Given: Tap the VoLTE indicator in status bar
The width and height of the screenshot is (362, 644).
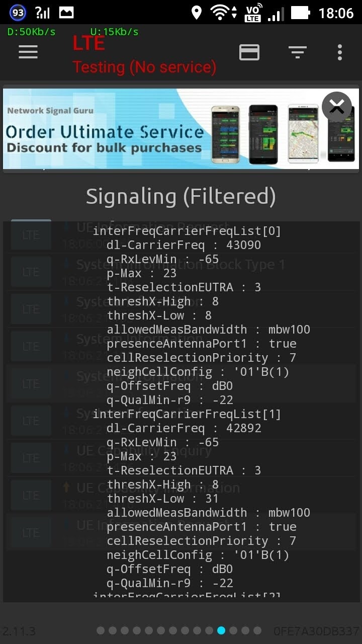Looking at the screenshot, I should coord(253,13).
